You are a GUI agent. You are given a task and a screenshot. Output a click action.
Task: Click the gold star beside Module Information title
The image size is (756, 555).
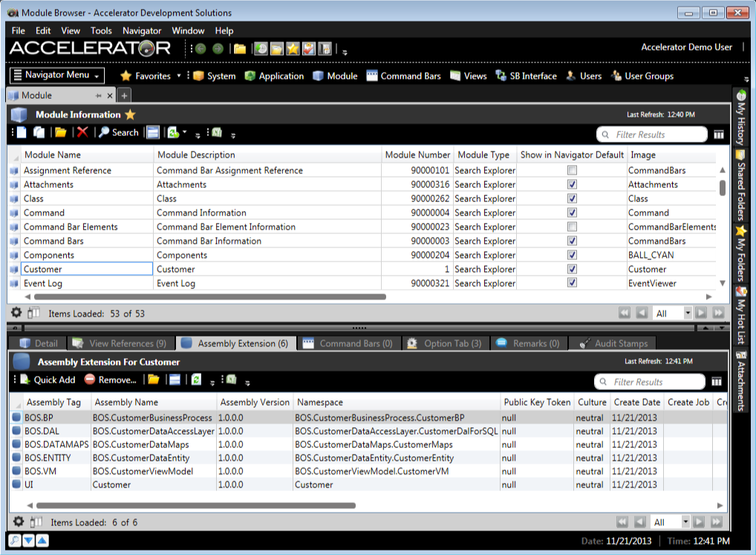click(130, 114)
